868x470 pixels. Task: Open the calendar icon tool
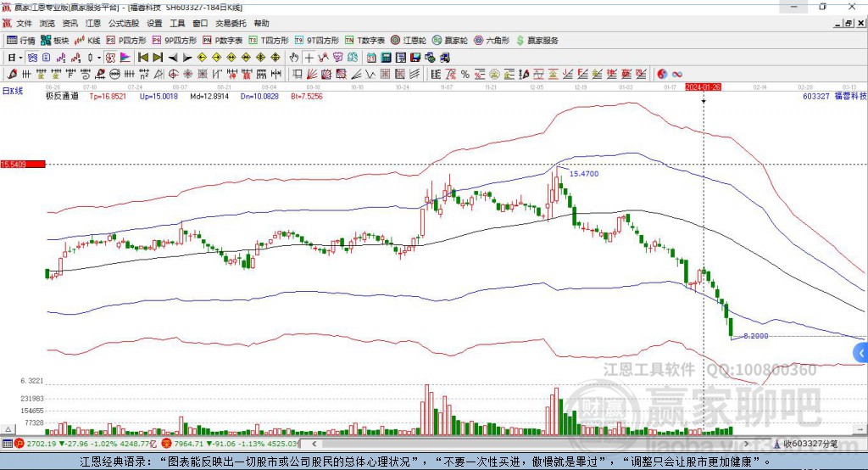pos(371,58)
